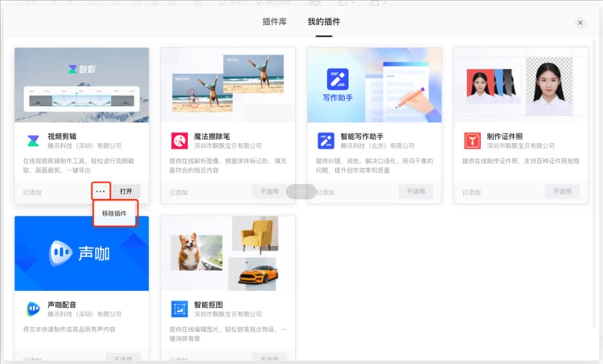
Task: Click the 声咖配音 plugin icon
Action: (32, 309)
